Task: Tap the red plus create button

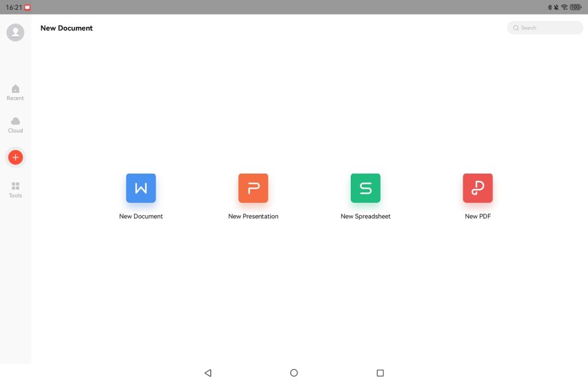Action: coord(16,157)
